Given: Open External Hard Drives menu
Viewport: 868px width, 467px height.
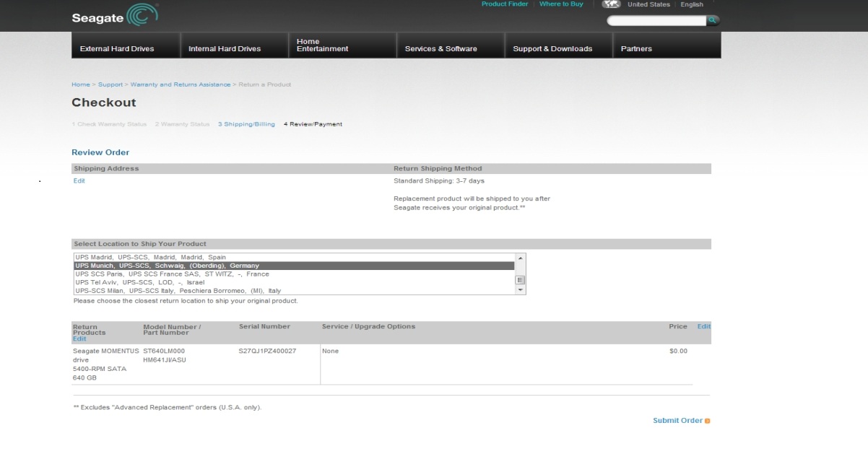Looking at the screenshot, I should pos(126,45).
